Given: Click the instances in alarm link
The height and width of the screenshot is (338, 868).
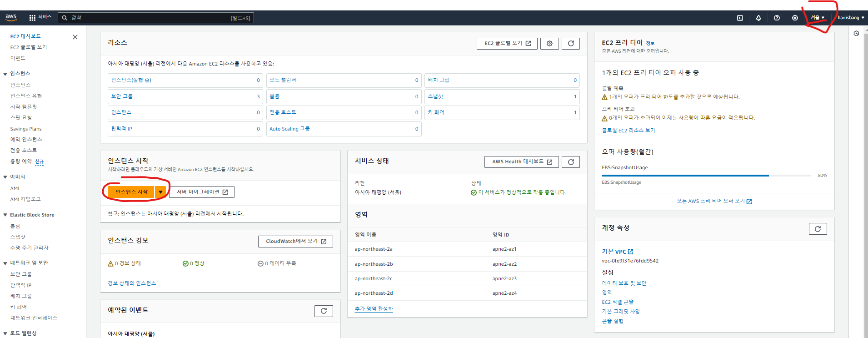Looking at the screenshot, I should click(x=132, y=283).
